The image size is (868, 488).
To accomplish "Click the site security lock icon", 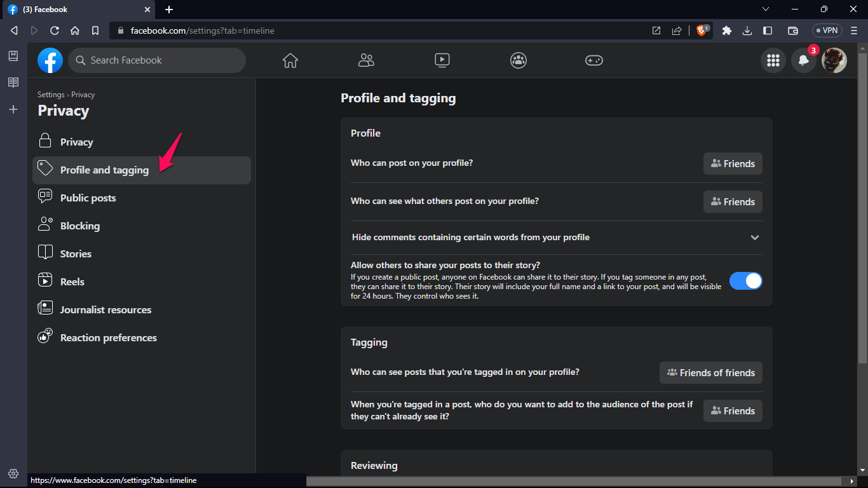I will [x=120, y=30].
